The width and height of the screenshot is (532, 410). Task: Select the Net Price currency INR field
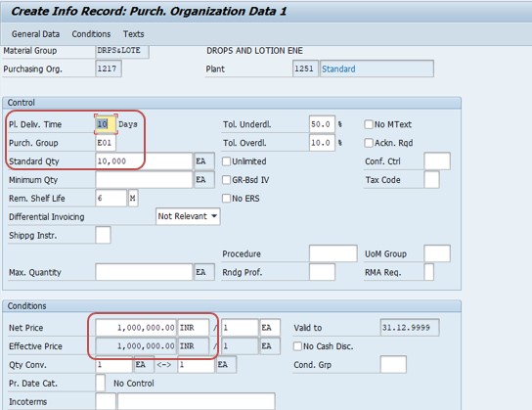point(194,328)
